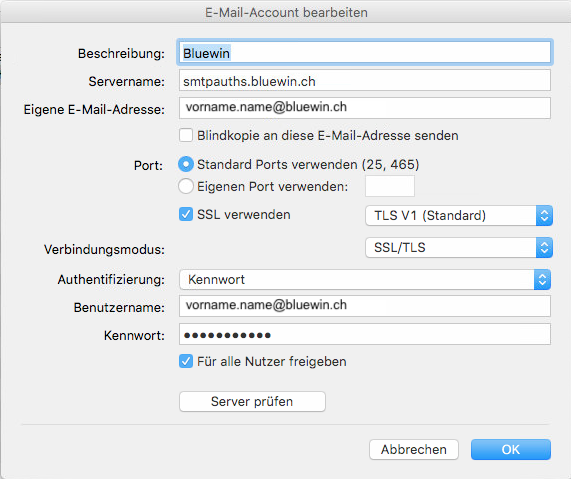Click the Servername input field

pyautogui.click(x=365, y=81)
